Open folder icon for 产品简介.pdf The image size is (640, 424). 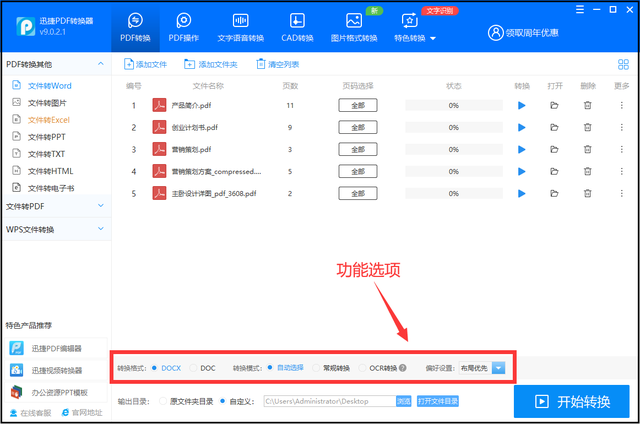click(x=554, y=106)
